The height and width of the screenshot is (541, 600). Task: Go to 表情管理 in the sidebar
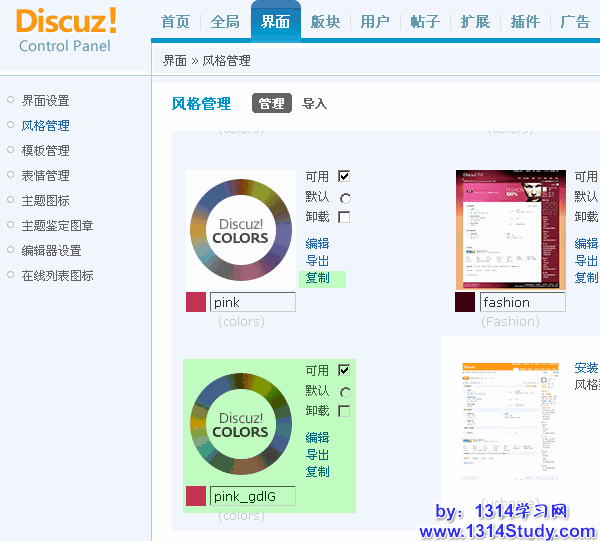pyautogui.click(x=46, y=176)
